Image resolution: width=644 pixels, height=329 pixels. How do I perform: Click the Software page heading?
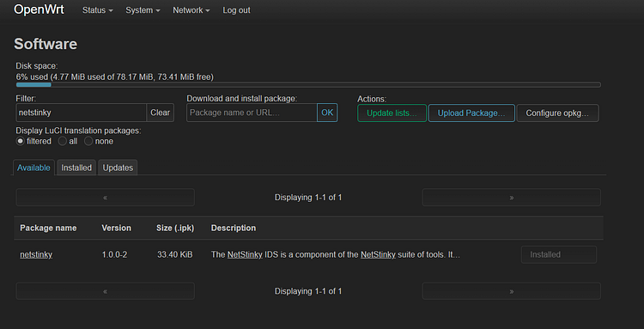point(46,44)
